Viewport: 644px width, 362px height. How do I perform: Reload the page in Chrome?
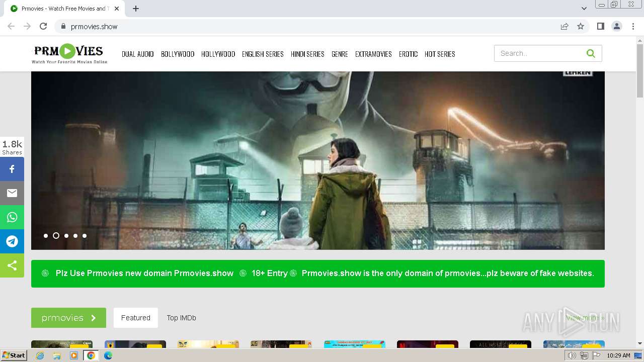tap(43, 26)
